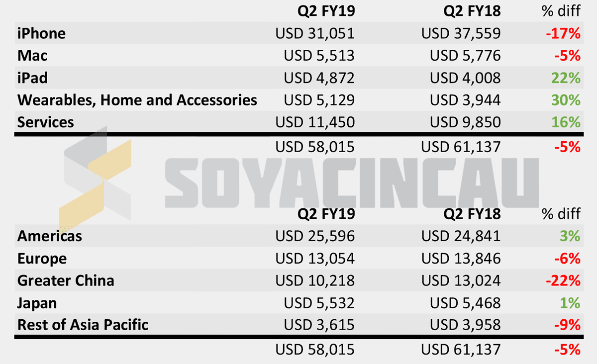Screen dimensions: 597x364
Task: Select the Greater China row label
Action: [66, 280]
